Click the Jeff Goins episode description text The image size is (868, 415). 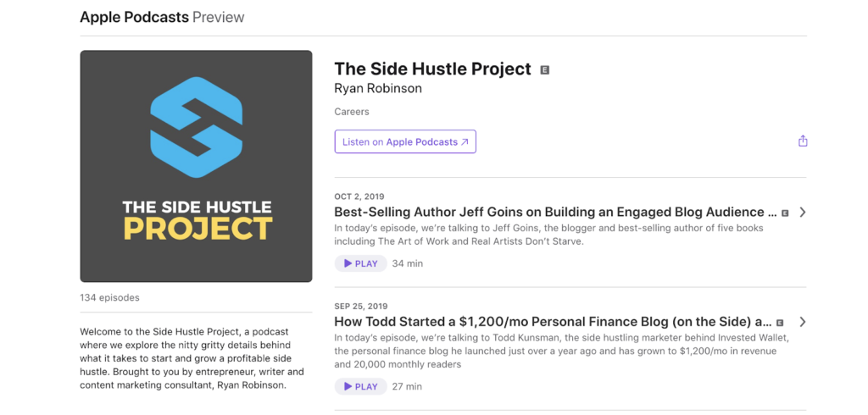[548, 235]
